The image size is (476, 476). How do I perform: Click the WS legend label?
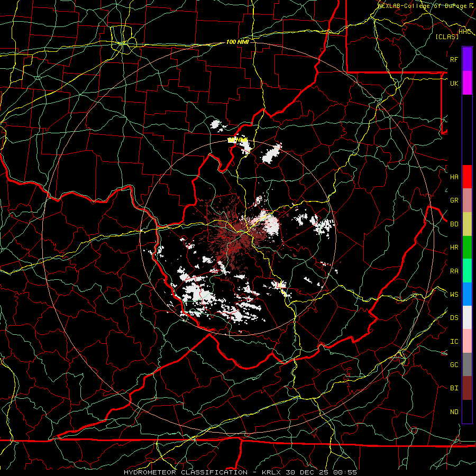click(454, 295)
